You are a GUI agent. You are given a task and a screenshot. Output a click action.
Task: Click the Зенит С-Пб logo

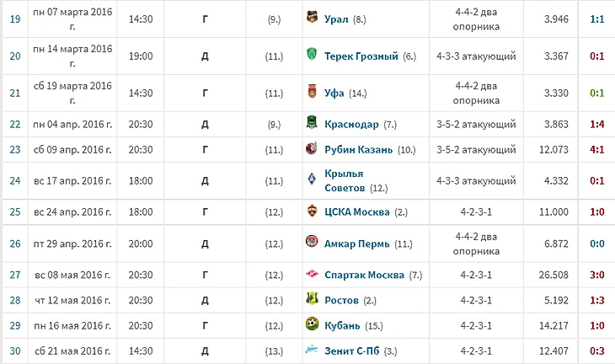pos(313,350)
